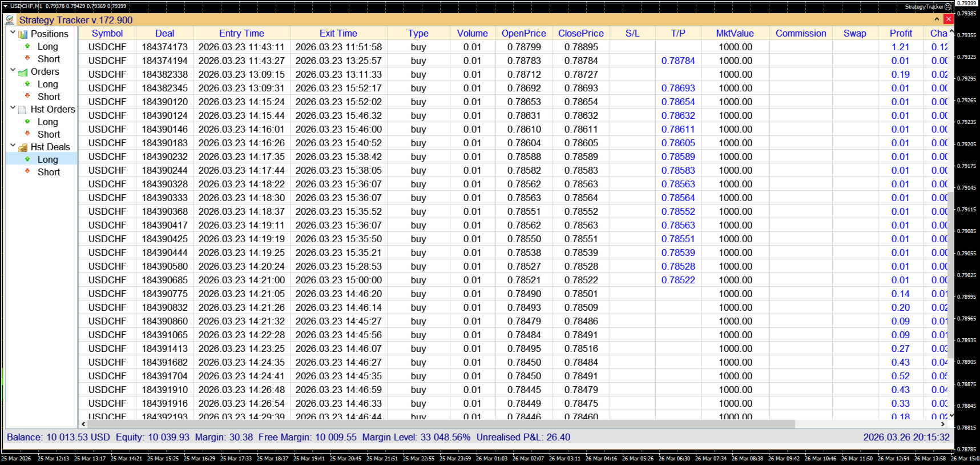The width and height of the screenshot is (980, 465).
Task: Select Long under Hst Deals
Action: pyautogui.click(x=48, y=159)
